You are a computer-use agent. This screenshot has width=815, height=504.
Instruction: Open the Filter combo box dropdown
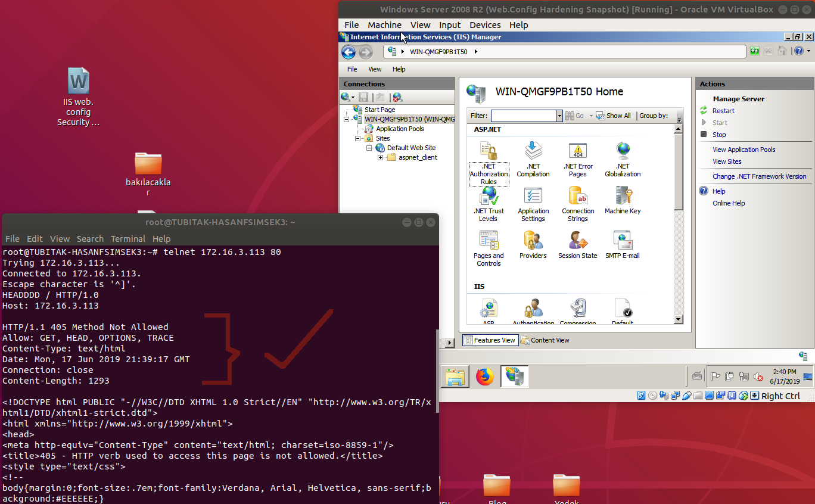click(559, 116)
